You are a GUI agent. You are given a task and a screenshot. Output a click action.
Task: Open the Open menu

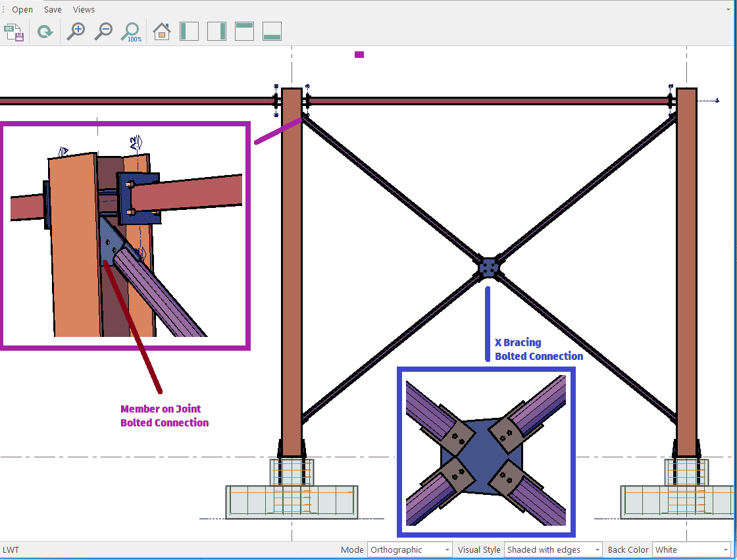click(x=22, y=10)
